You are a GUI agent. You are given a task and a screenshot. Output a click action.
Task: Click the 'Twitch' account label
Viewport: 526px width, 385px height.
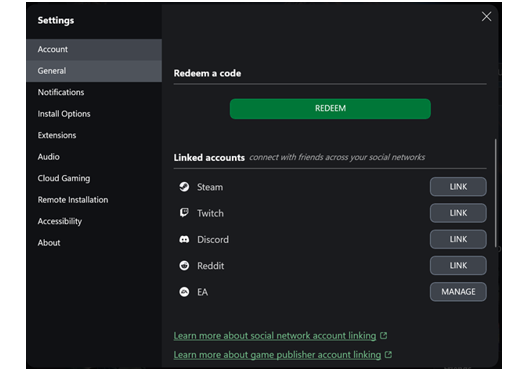click(x=210, y=213)
